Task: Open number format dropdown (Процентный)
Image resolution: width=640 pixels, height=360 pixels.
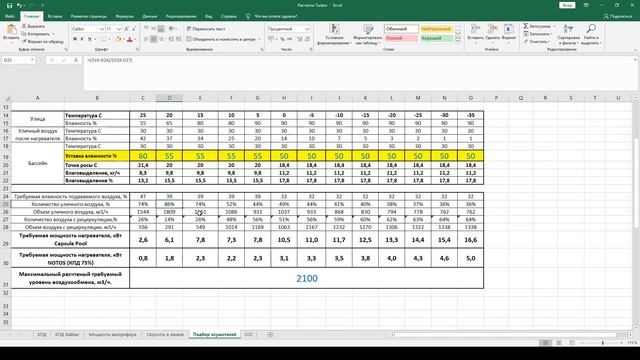Action: (307, 29)
